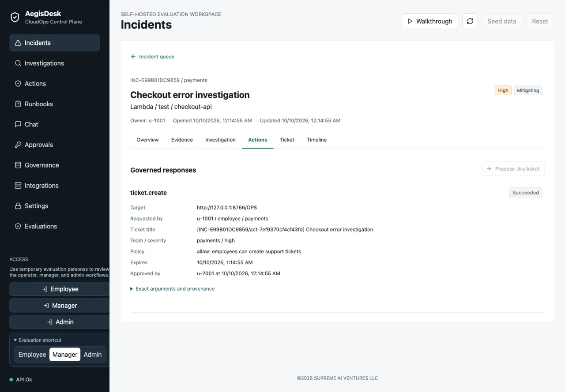Click the 'Owner: u-1001' text
565x392 pixels.
coord(147,120)
